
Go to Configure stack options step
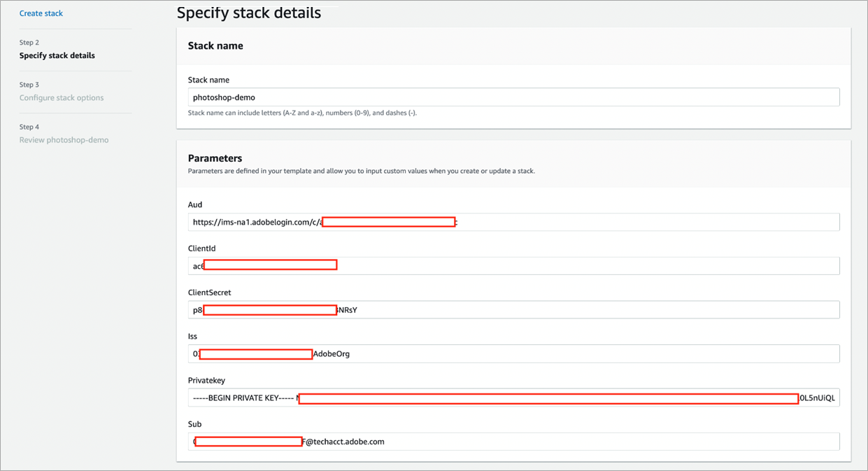pyautogui.click(x=62, y=98)
